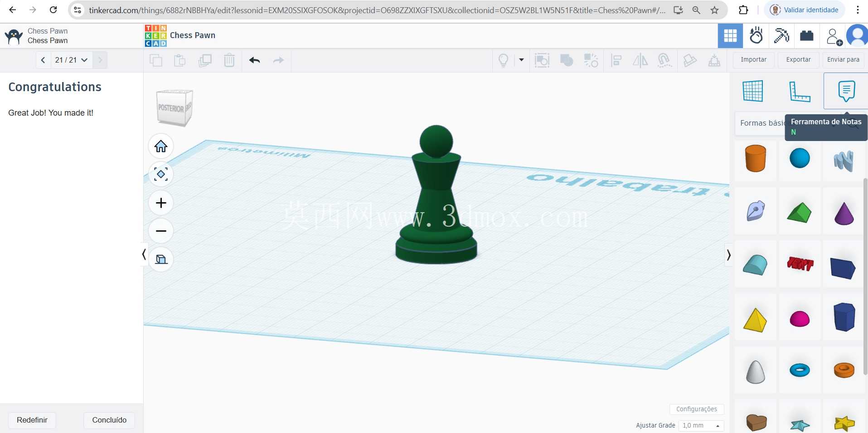
Task: Select the green chess pawn model
Action: (x=436, y=195)
